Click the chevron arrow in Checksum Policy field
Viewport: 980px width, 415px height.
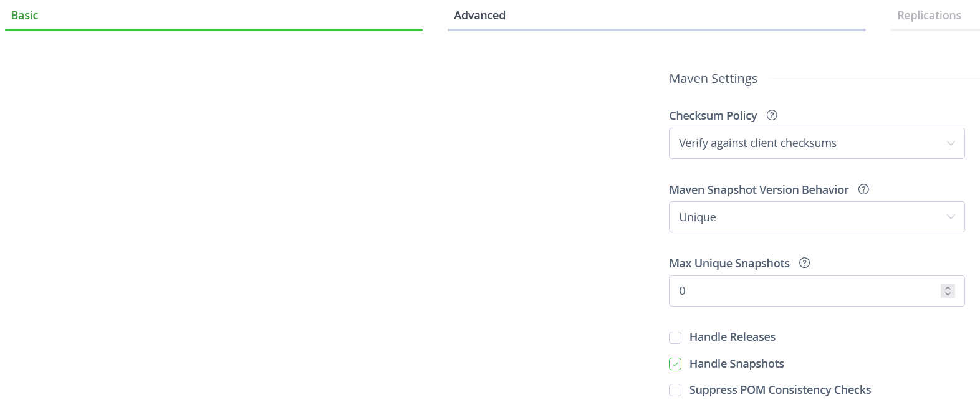[x=951, y=143]
